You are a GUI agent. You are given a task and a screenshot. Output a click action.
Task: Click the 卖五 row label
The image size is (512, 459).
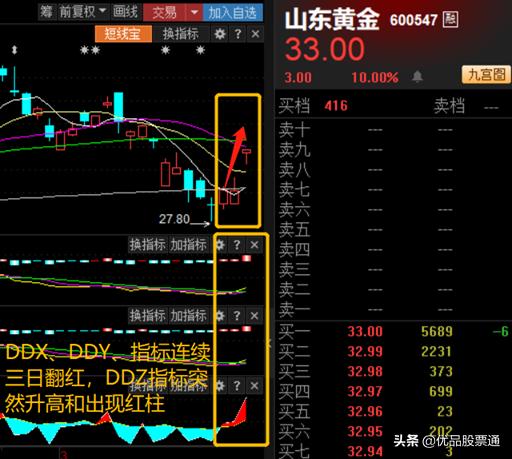coord(294,230)
